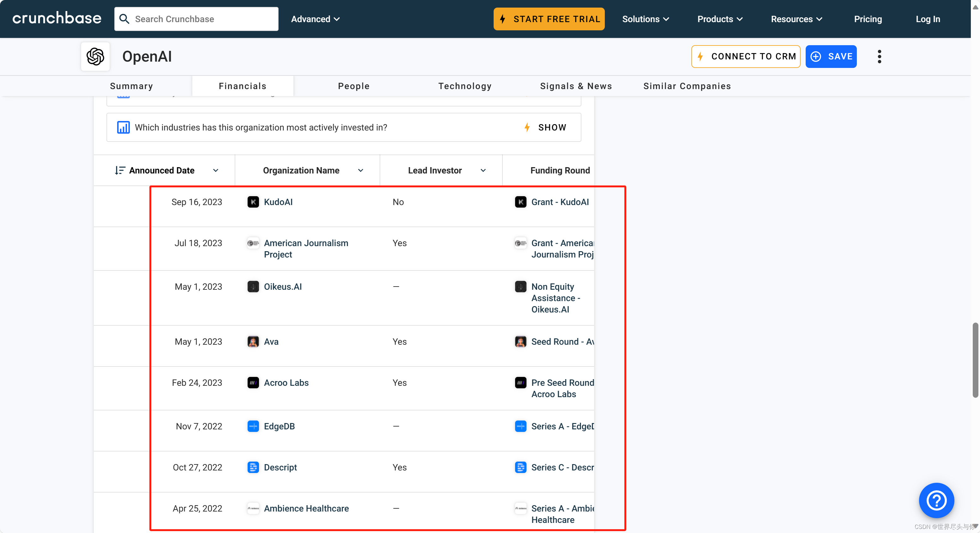Switch to the Summary tab
The image size is (980, 533).
tap(131, 86)
